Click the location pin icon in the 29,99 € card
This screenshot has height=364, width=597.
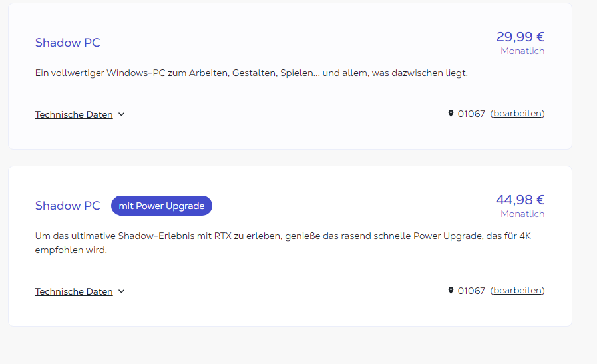451,114
